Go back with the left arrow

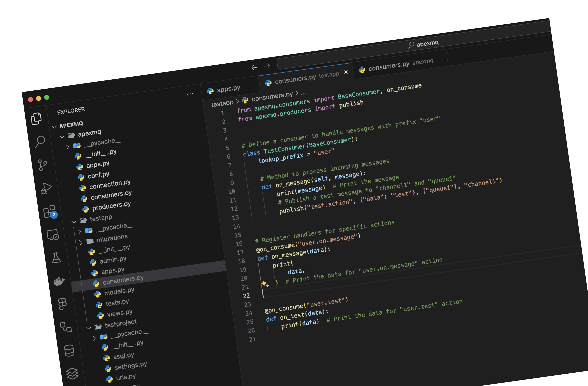(x=254, y=67)
